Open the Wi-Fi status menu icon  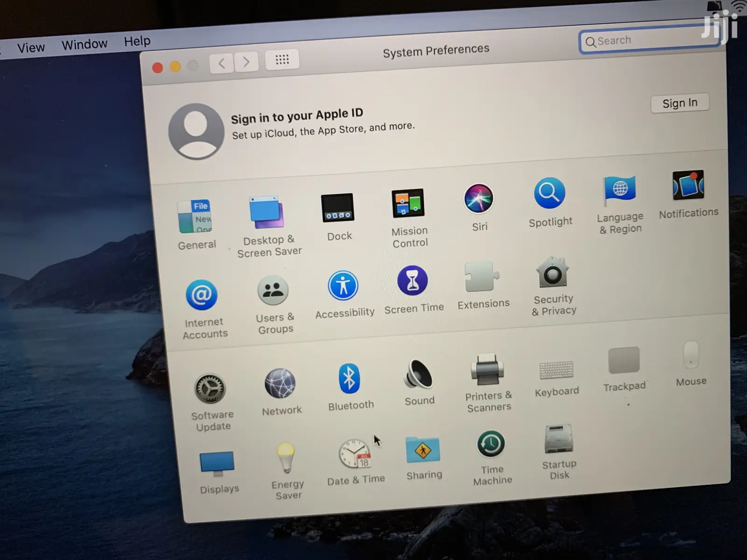[739, 6]
